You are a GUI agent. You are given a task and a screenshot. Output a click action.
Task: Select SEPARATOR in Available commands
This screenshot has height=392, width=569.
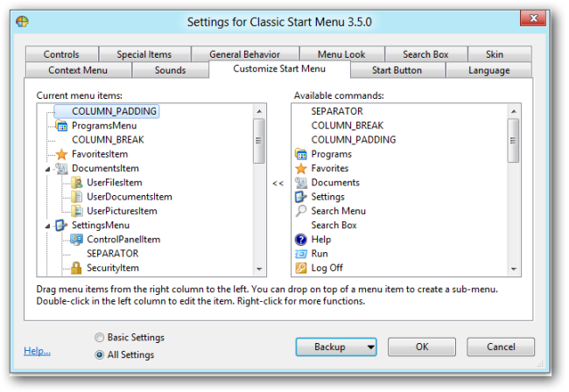pyautogui.click(x=337, y=111)
